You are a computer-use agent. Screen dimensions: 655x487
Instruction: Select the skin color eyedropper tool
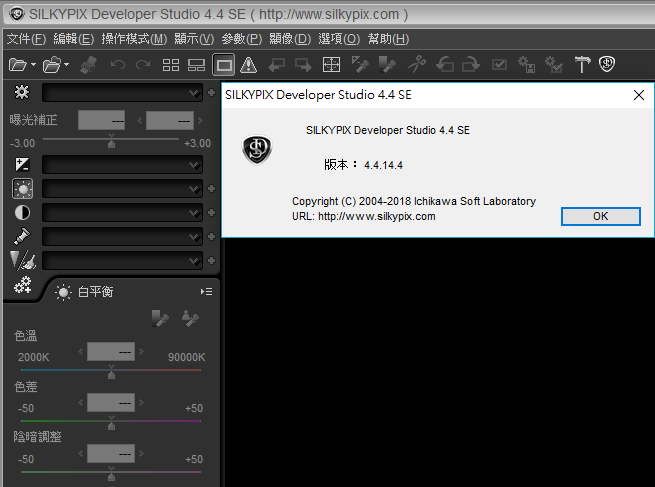pos(387,65)
